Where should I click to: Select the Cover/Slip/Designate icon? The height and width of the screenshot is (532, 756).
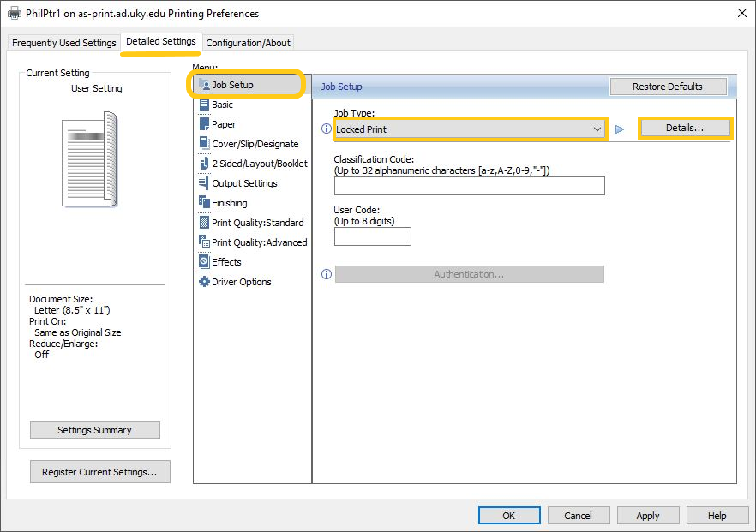tap(204, 143)
